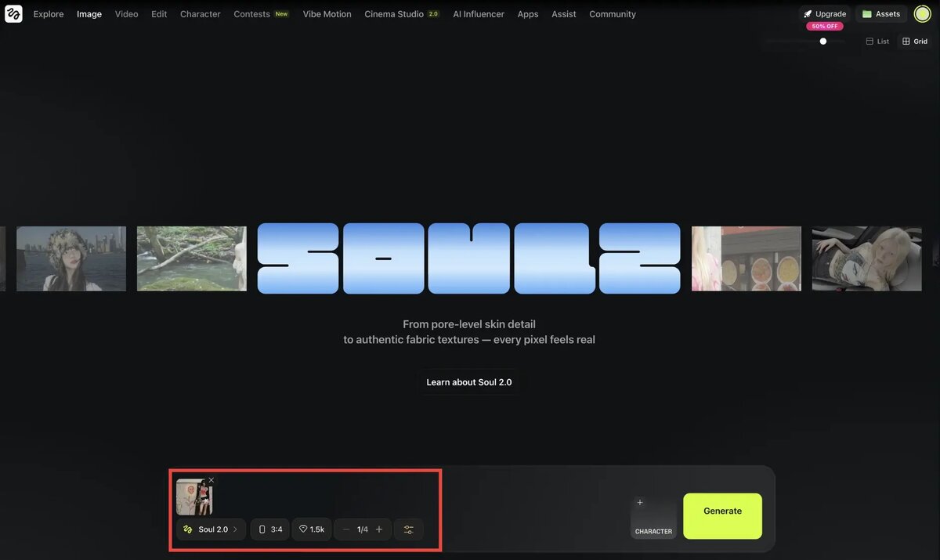Click the Higgsfield logo icon
The width and height of the screenshot is (940, 560).
(13, 13)
